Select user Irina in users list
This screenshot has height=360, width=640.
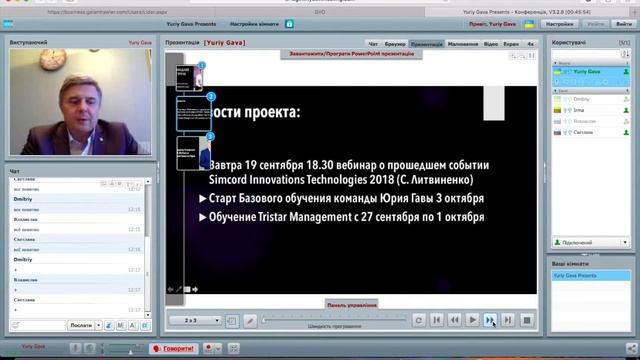(591, 110)
